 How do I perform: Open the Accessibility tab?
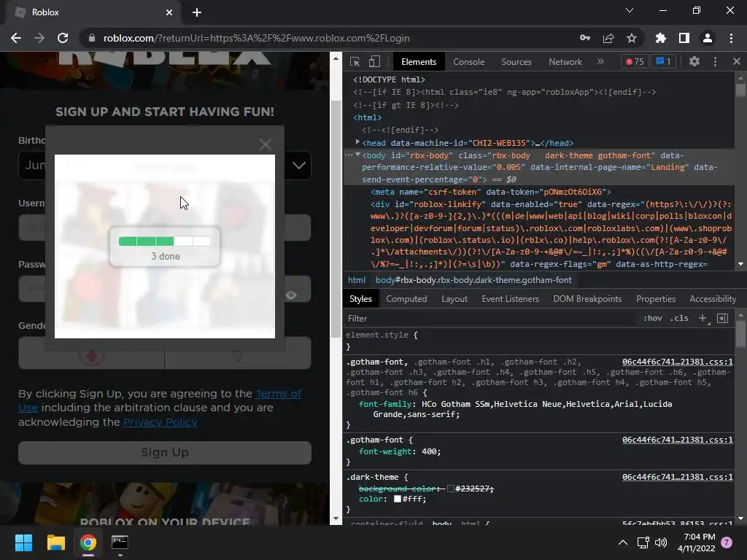[x=713, y=299]
